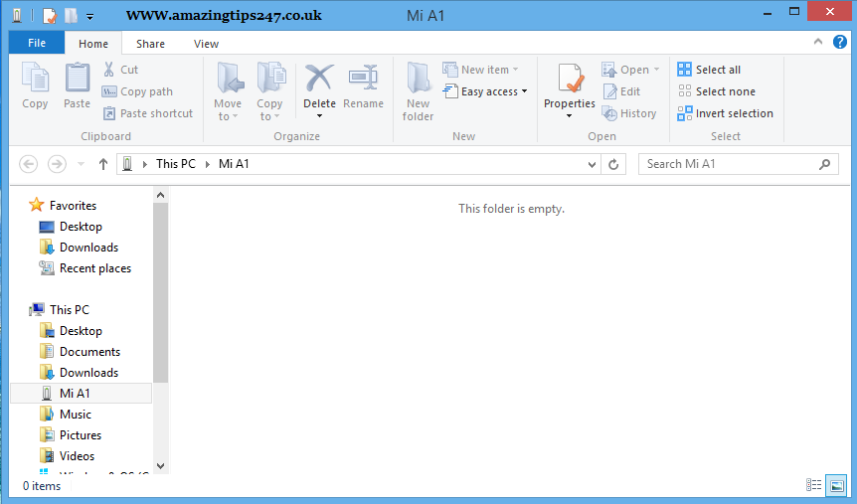Click Select all

pos(709,70)
